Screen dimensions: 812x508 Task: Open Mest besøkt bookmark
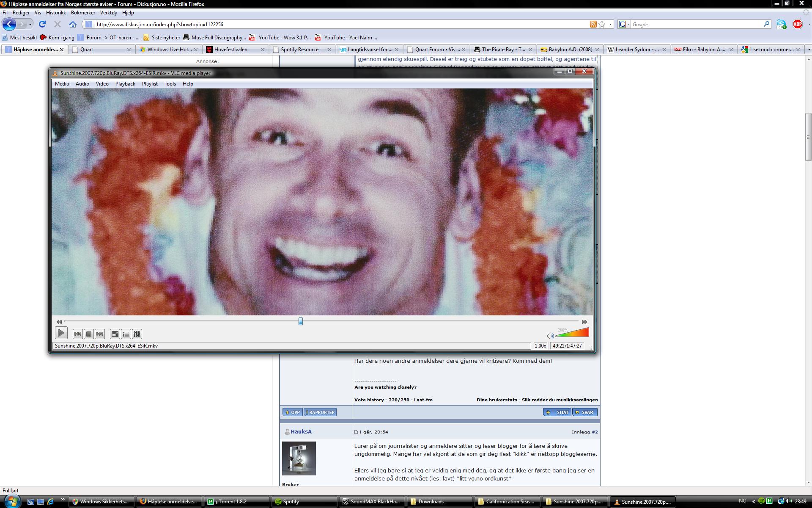(20, 38)
